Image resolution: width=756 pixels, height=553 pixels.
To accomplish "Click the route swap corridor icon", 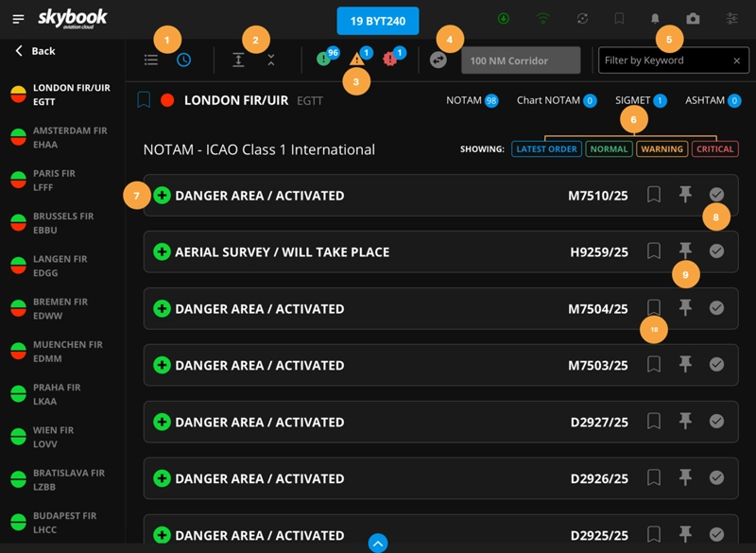I will 438,60.
